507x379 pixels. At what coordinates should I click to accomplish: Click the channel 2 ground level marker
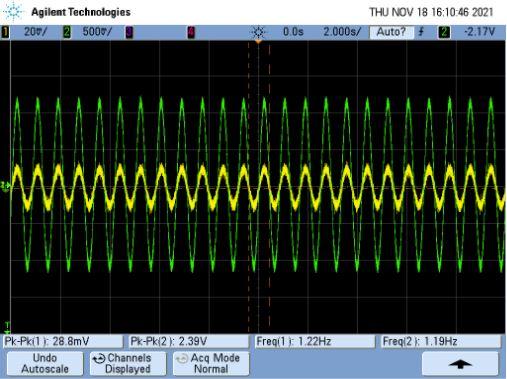[5, 186]
